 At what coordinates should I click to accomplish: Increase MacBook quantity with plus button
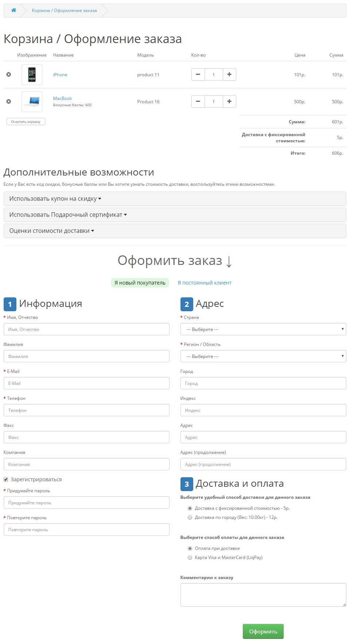pyautogui.click(x=229, y=101)
